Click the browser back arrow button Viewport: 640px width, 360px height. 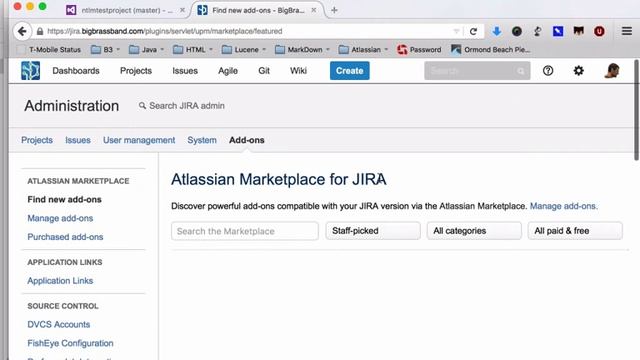click(x=22, y=31)
